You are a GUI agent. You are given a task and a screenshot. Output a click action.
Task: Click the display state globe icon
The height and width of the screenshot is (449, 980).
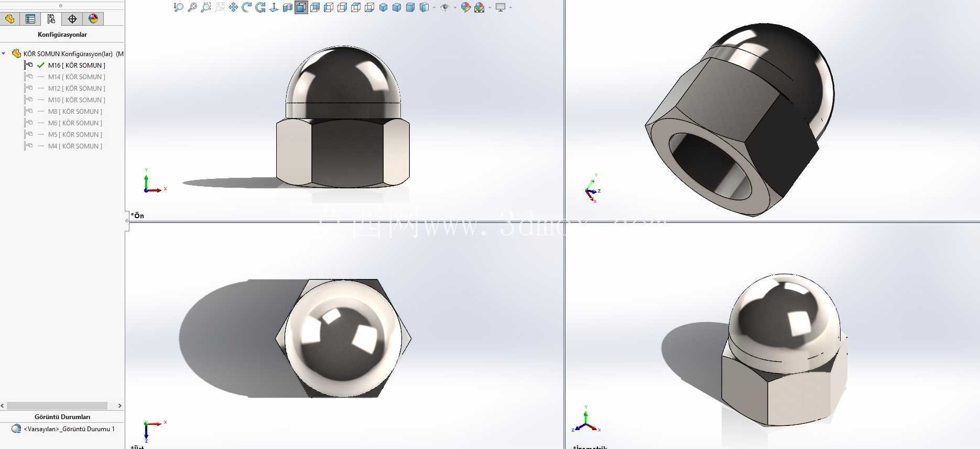click(16, 429)
